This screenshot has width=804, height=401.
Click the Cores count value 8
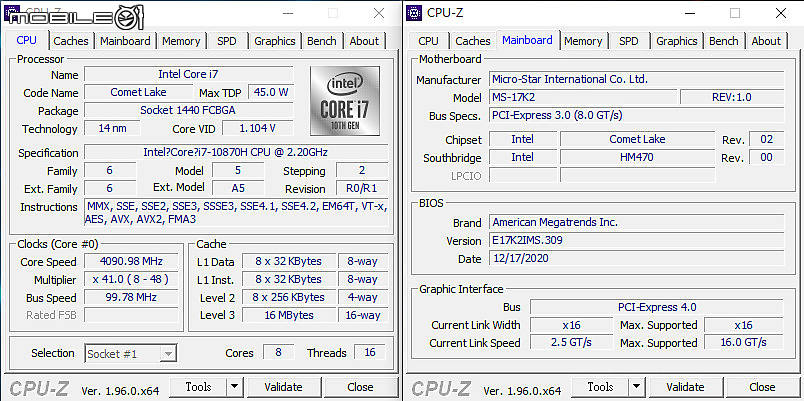click(x=278, y=353)
